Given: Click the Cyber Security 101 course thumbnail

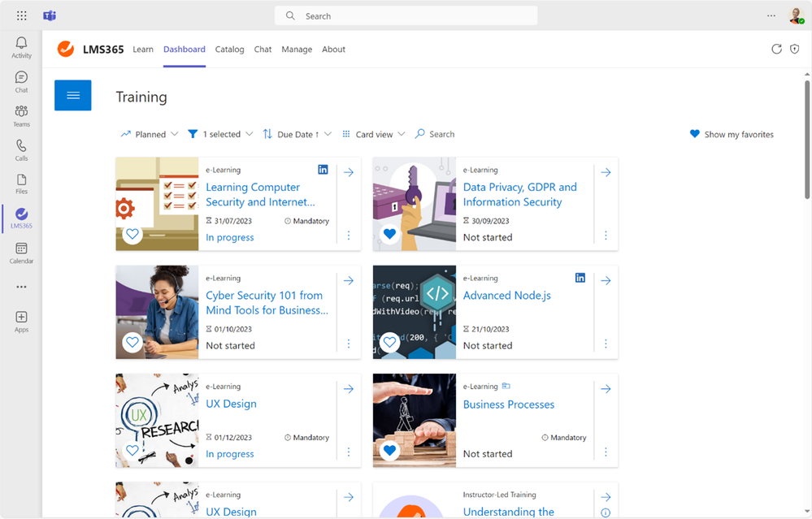Looking at the screenshot, I should tap(157, 312).
